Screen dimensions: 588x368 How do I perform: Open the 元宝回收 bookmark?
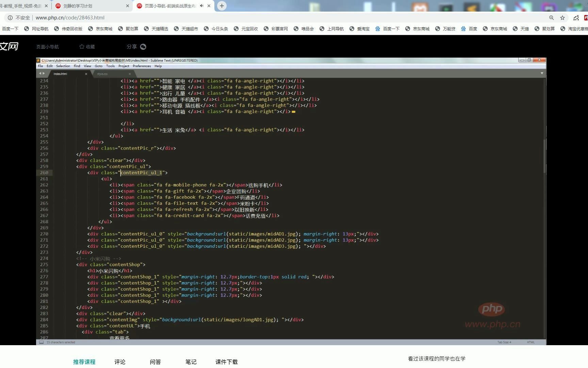tap(246, 29)
